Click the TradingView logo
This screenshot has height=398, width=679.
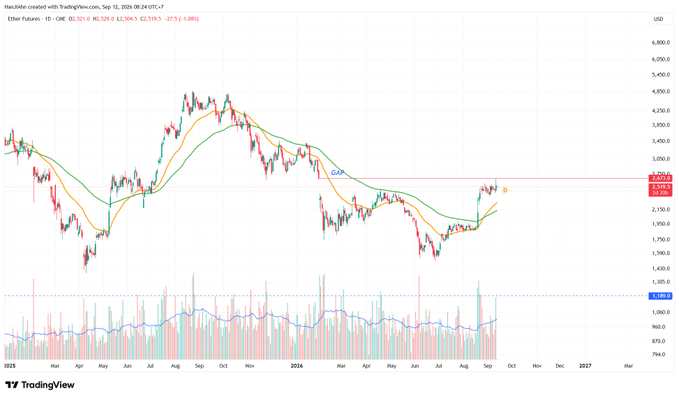point(40,385)
